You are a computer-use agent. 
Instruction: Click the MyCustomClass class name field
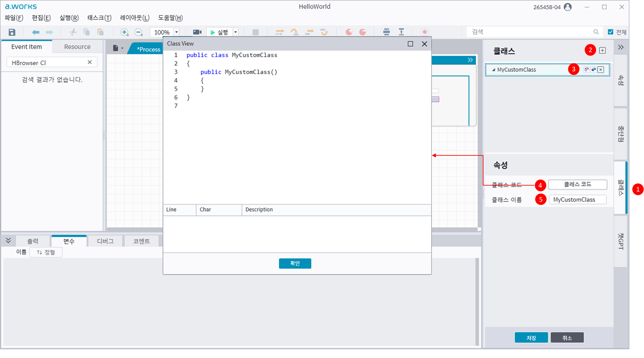point(578,200)
